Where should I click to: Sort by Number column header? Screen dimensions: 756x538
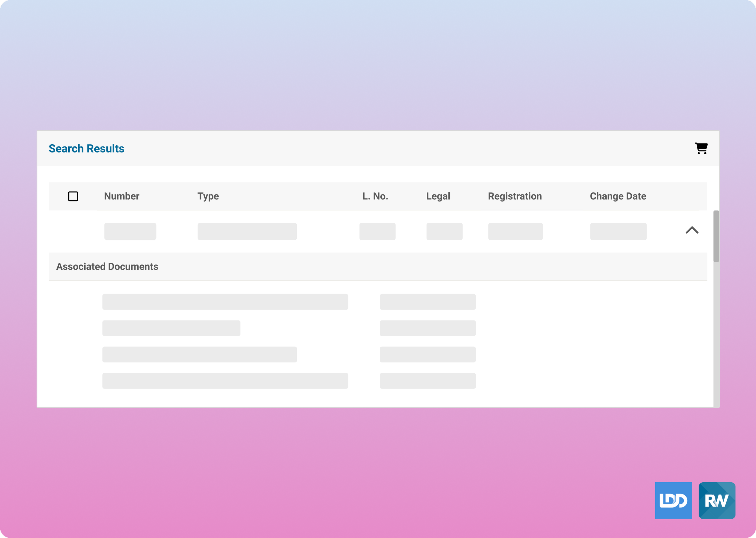122,196
